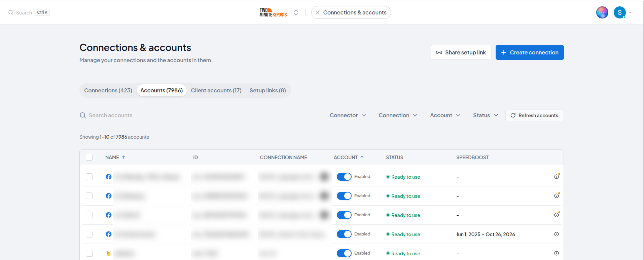
Task: Open the gradient sphere avatar icon
Action: [x=602, y=12]
